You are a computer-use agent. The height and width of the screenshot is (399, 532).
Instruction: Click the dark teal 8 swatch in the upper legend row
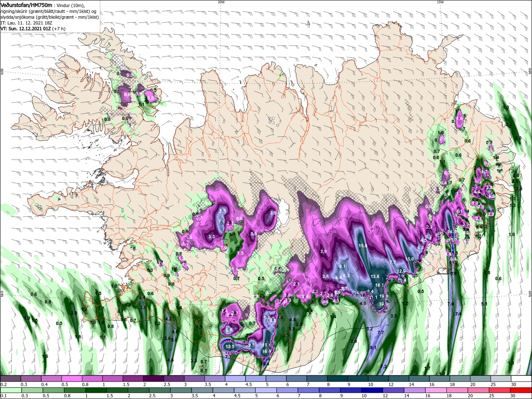pyautogui.click(x=337, y=379)
